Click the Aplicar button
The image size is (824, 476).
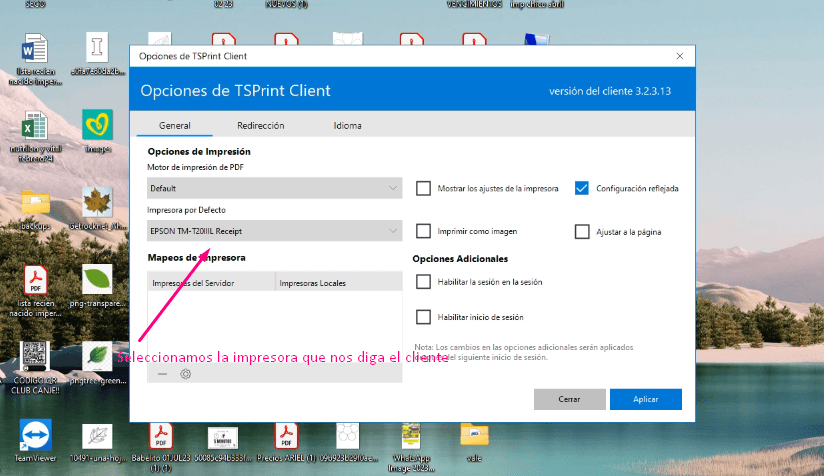pyautogui.click(x=645, y=399)
